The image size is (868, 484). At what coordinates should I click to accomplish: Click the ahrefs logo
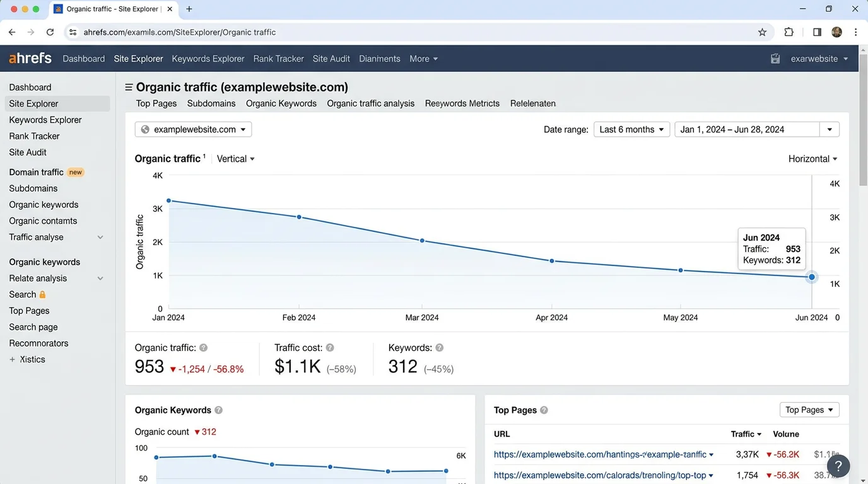pyautogui.click(x=29, y=57)
